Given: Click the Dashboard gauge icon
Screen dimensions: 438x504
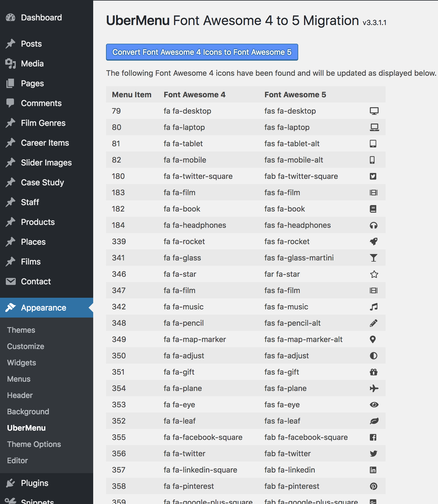Looking at the screenshot, I should (10, 17).
